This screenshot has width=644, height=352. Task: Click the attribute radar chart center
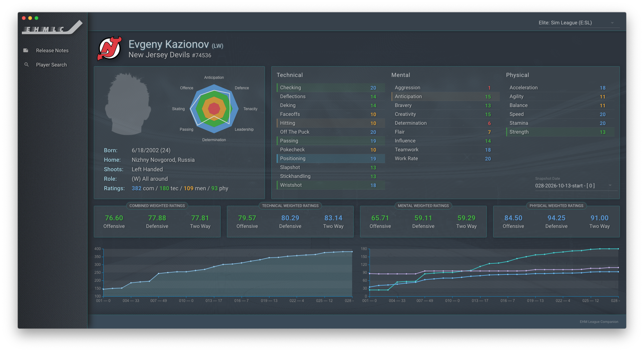[x=214, y=109]
